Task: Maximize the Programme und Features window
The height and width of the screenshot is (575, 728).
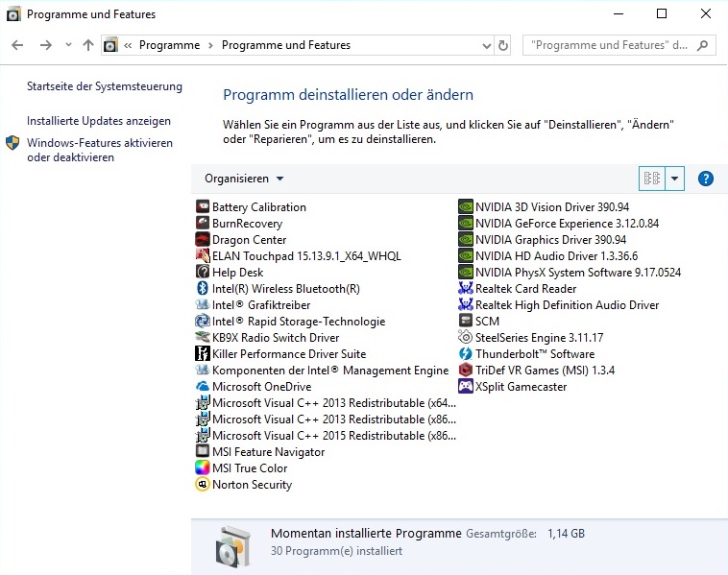Action: pos(662,14)
